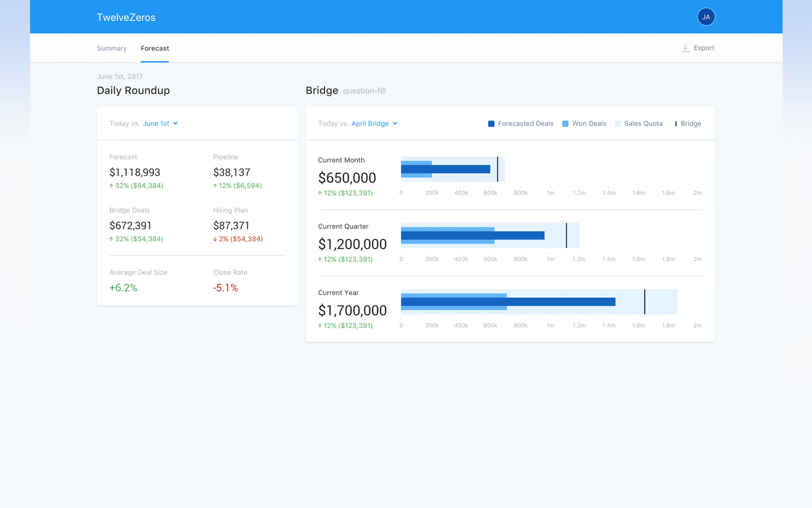Click the Export download icon
This screenshot has height=508, width=812.
point(685,48)
